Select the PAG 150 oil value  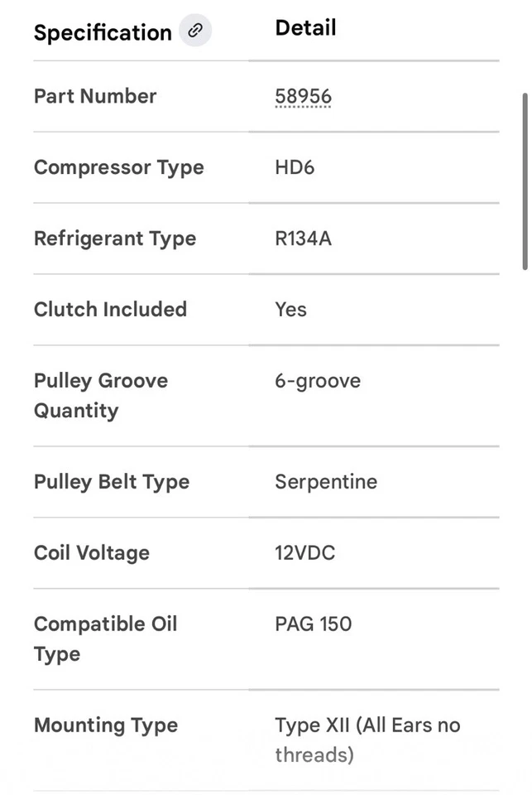tap(313, 624)
